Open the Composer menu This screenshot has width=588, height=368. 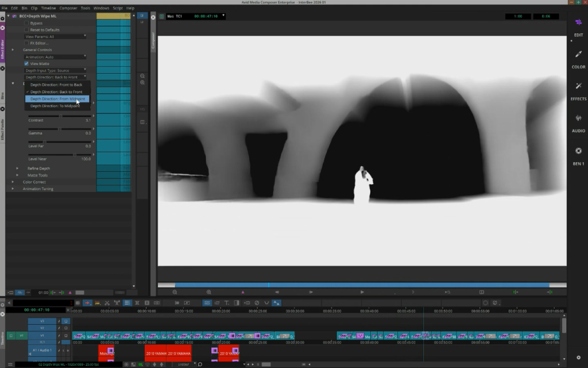(x=68, y=8)
